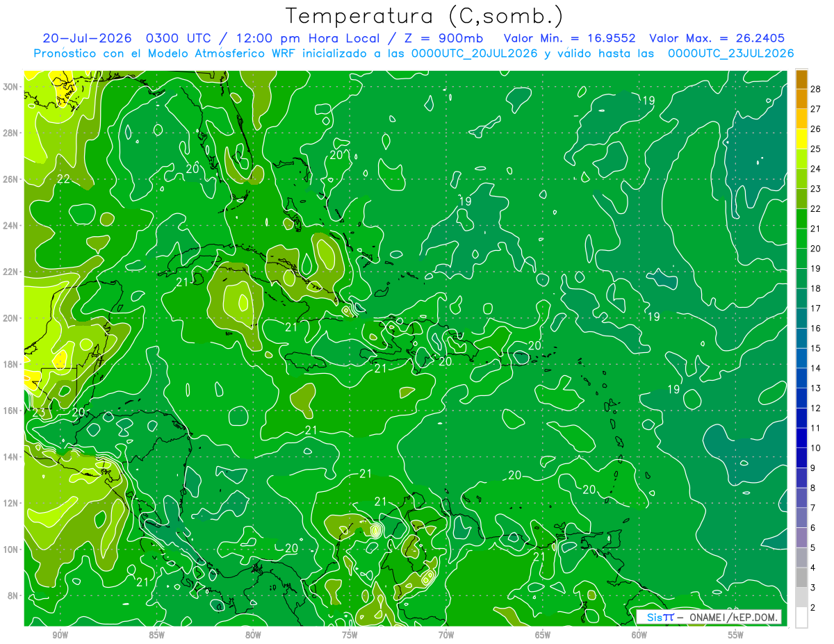Click the "10" label on the color scale

pyautogui.click(x=816, y=448)
